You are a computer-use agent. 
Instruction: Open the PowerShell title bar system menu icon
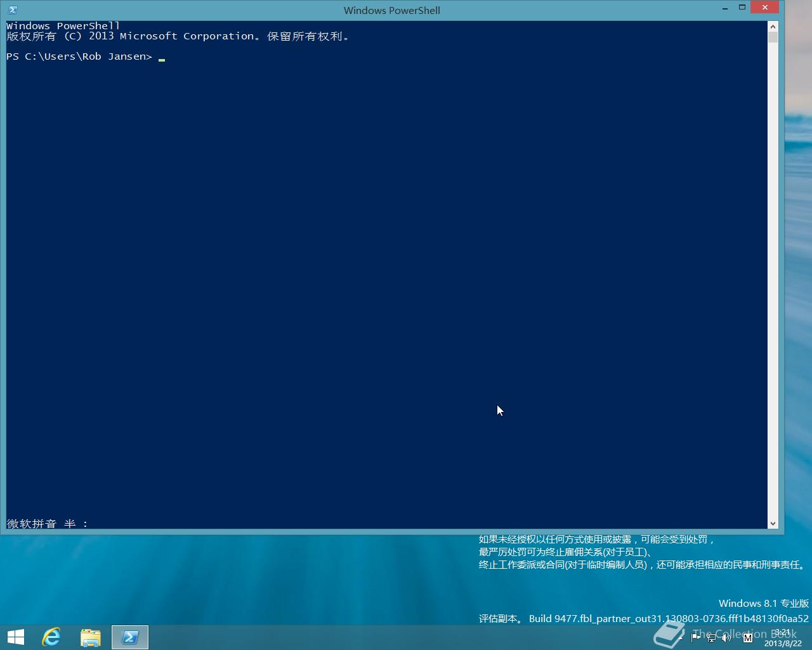point(13,10)
